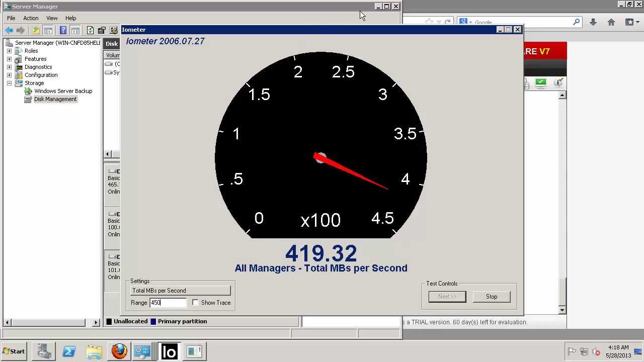The height and width of the screenshot is (362, 644).
Task: Expand the Configuration node
Action: [x=9, y=75]
